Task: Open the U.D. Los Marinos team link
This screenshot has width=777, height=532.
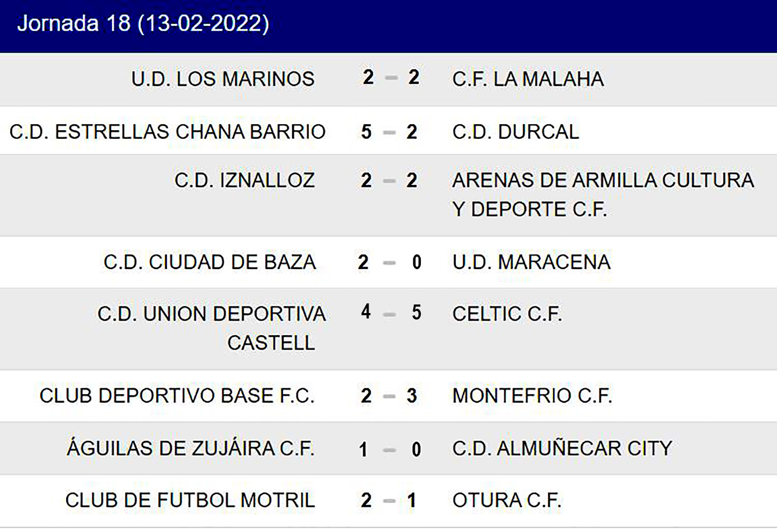Action: click(223, 79)
